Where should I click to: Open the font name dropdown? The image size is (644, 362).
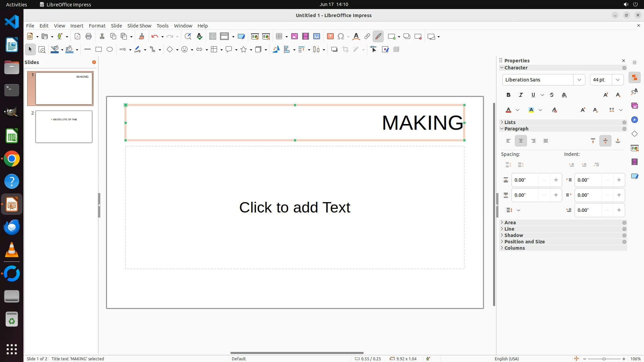[579, 80]
